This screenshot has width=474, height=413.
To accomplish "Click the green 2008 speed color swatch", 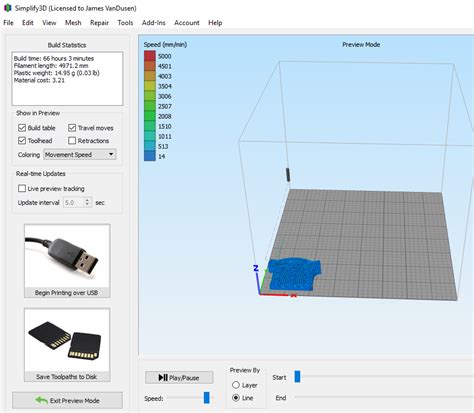I will click(150, 116).
